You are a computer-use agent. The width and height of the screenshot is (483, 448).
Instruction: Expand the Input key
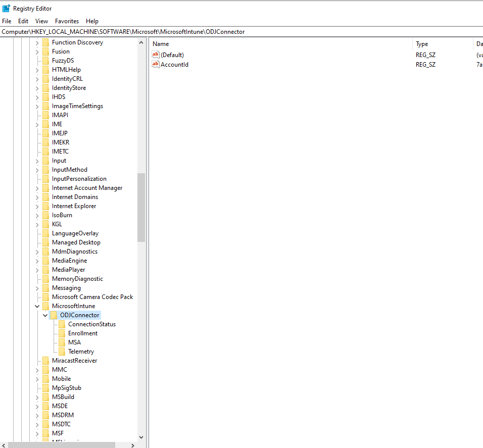[x=37, y=161]
